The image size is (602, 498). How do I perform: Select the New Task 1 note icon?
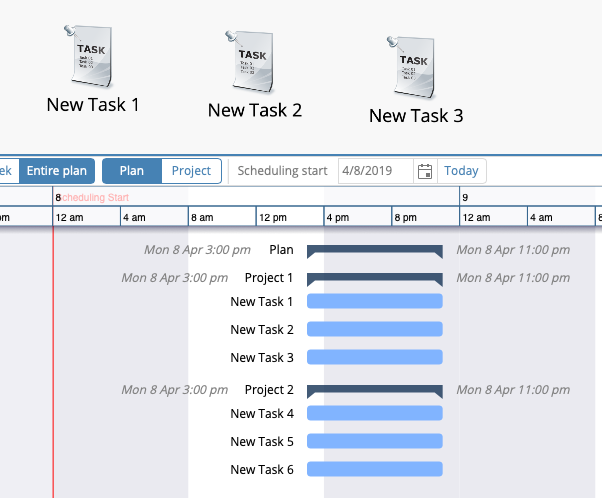[89, 56]
